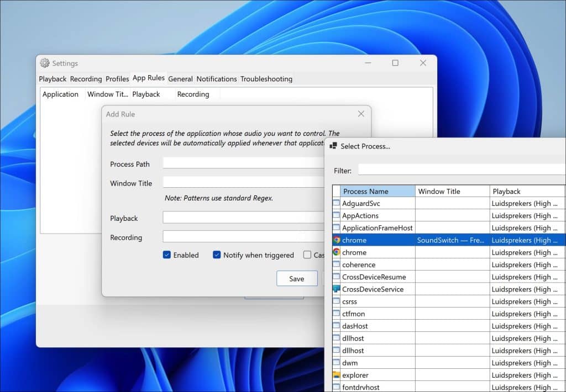This screenshot has height=392, width=566.
Task: Toggle Notify when triggered checkbox
Action: click(217, 255)
